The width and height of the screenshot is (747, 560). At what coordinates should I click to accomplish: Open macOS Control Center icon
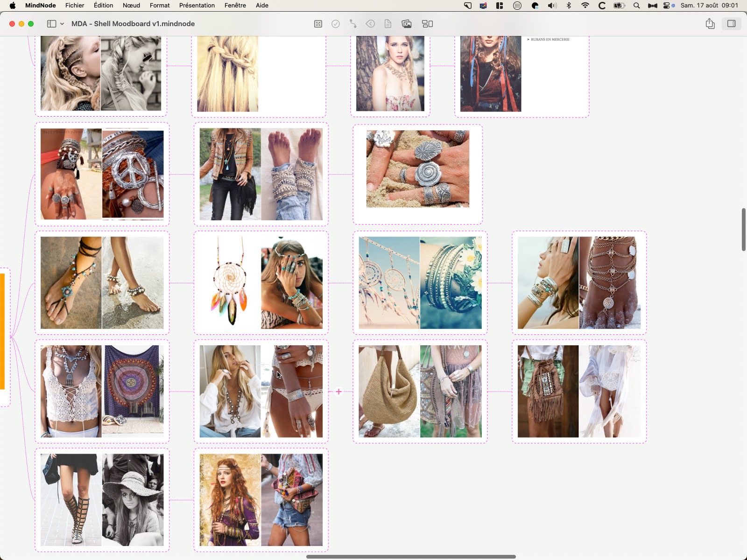pyautogui.click(x=667, y=6)
